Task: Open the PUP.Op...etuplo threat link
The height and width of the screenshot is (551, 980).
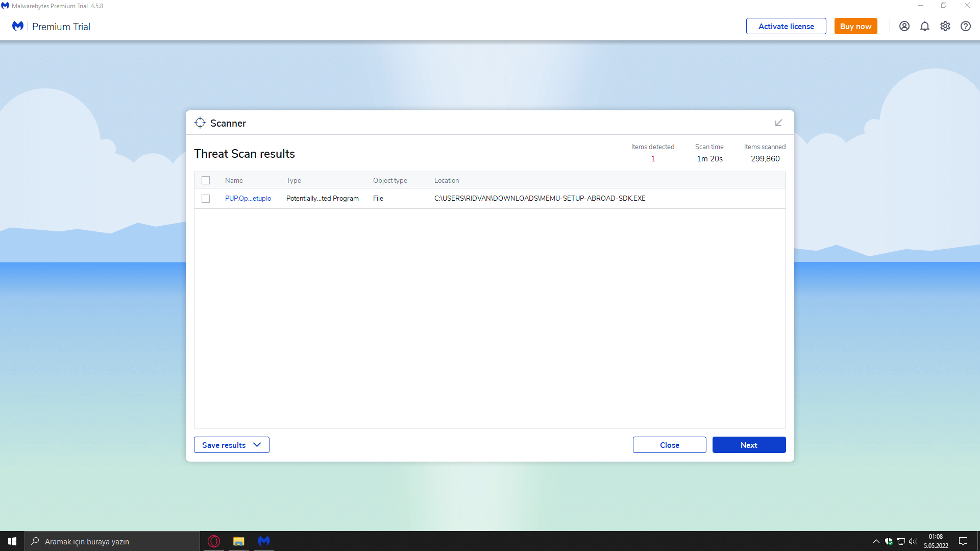Action: click(x=248, y=199)
